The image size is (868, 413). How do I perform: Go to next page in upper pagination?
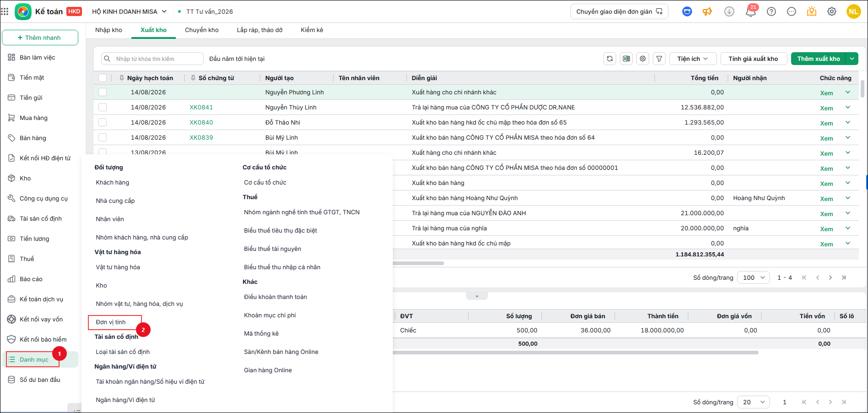(x=830, y=277)
